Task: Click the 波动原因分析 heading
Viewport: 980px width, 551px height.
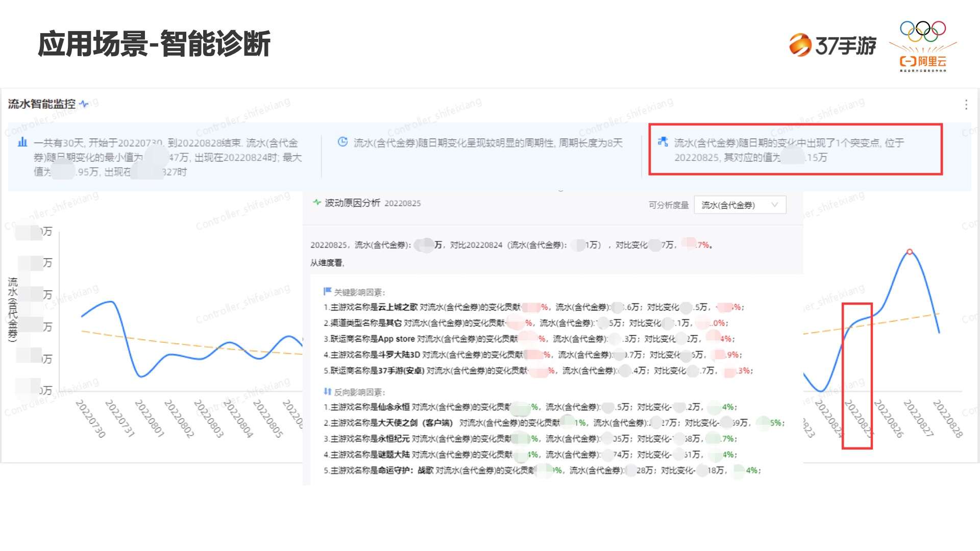Action: (352, 203)
